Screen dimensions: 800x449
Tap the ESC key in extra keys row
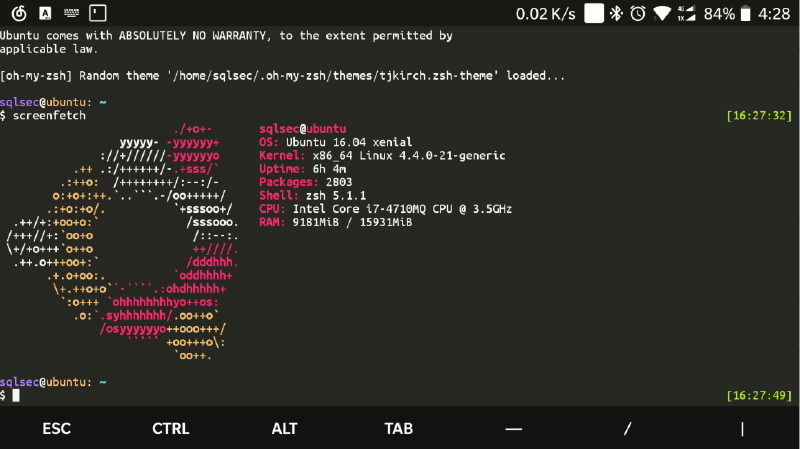(57, 428)
